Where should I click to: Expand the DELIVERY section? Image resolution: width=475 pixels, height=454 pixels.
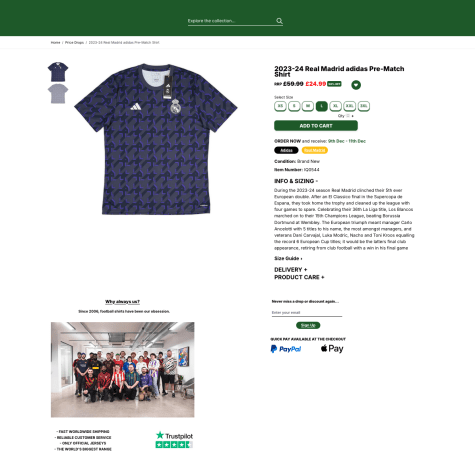coord(291,270)
